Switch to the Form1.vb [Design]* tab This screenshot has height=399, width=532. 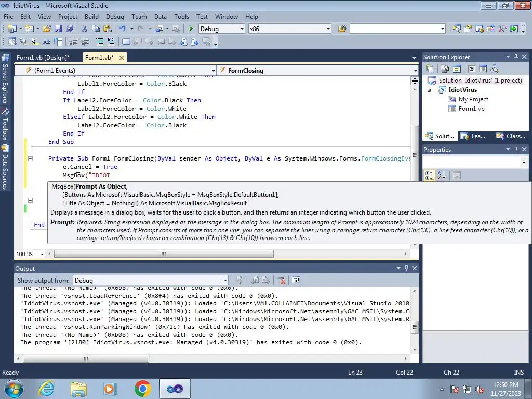(x=43, y=57)
